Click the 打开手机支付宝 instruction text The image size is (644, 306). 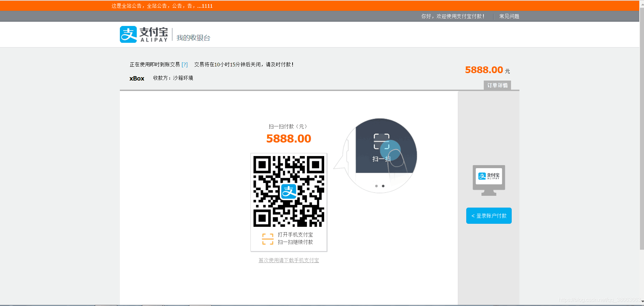tap(295, 235)
